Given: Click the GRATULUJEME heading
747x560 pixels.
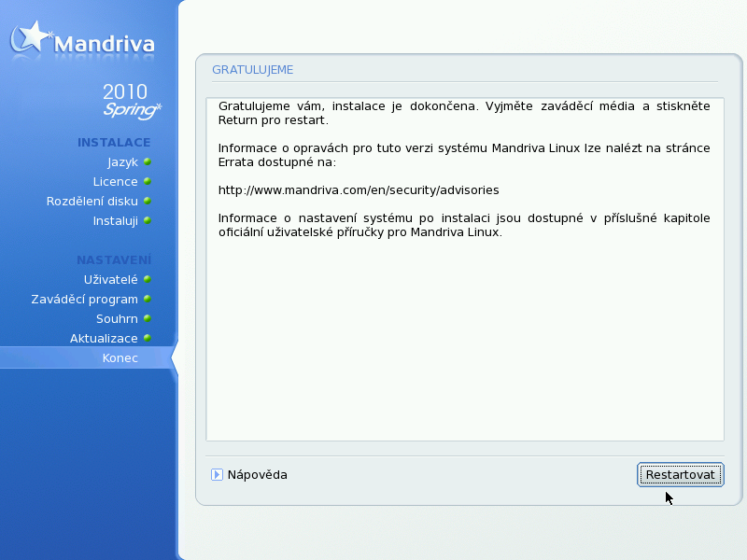Looking at the screenshot, I should click(252, 70).
